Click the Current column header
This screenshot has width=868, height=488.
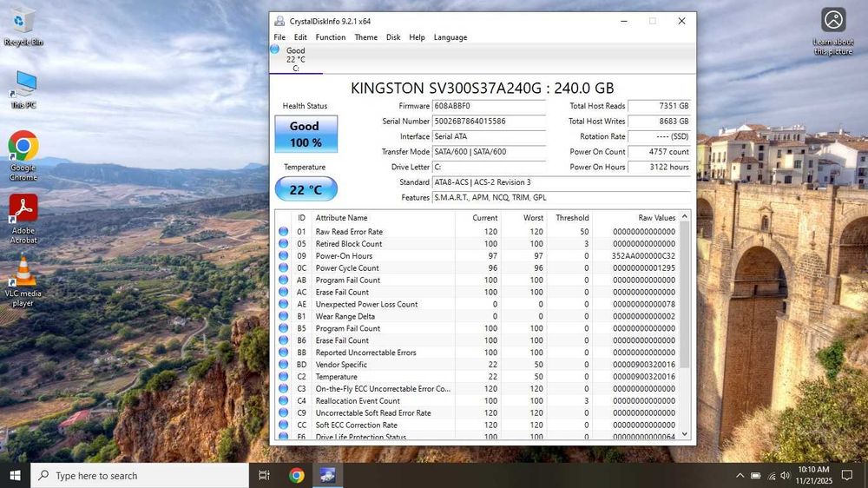(478, 218)
